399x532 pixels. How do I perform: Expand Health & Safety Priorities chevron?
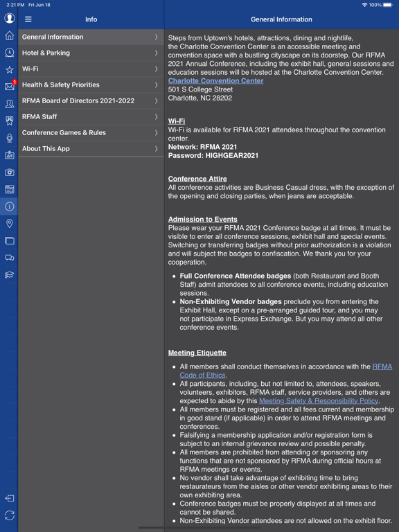tap(156, 85)
